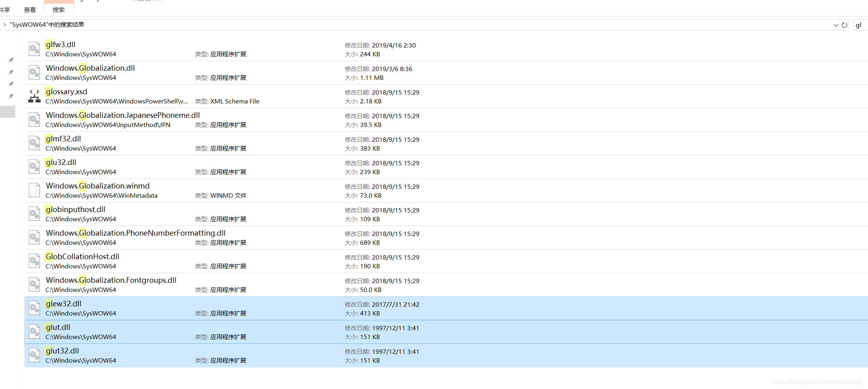The width and height of the screenshot is (868, 389).
Task: Click the 2017/7/31 21:42 modified date
Action: (x=395, y=305)
